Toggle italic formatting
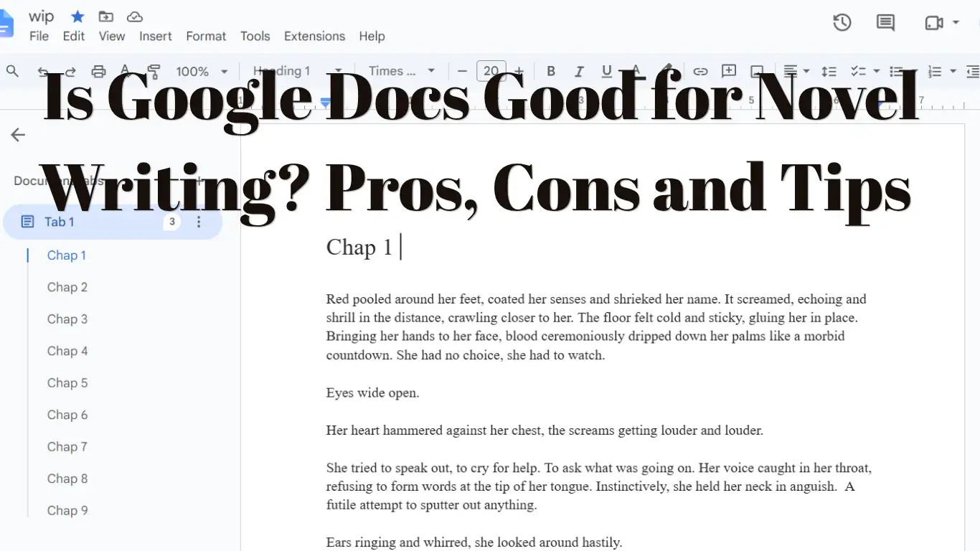The image size is (980, 551). pos(579,71)
